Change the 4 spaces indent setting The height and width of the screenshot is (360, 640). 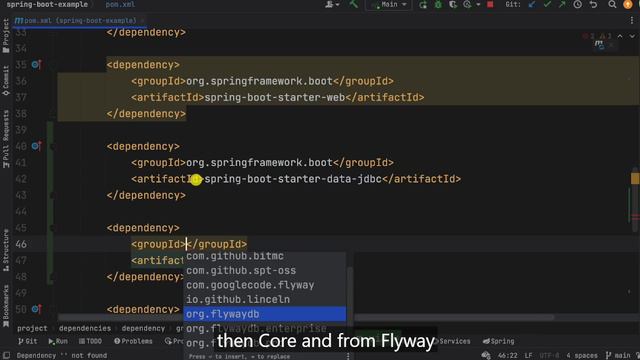click(582, 356)
